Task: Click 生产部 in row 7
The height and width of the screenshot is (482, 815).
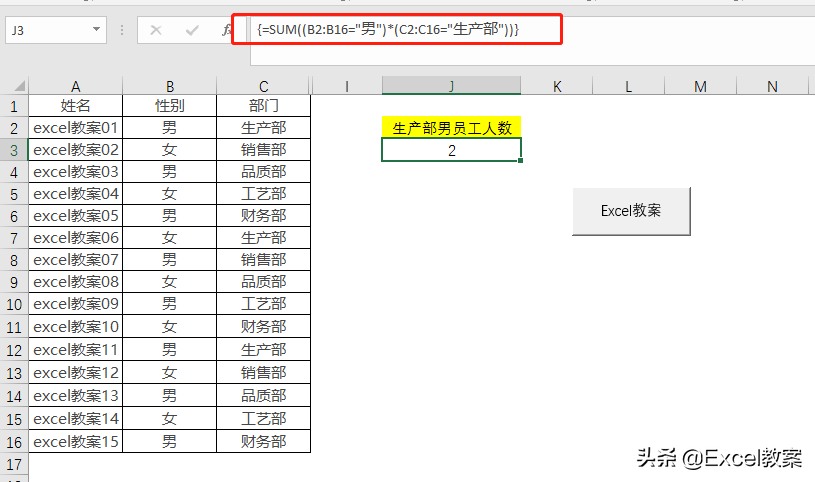Action: click(x=264, y=238)
